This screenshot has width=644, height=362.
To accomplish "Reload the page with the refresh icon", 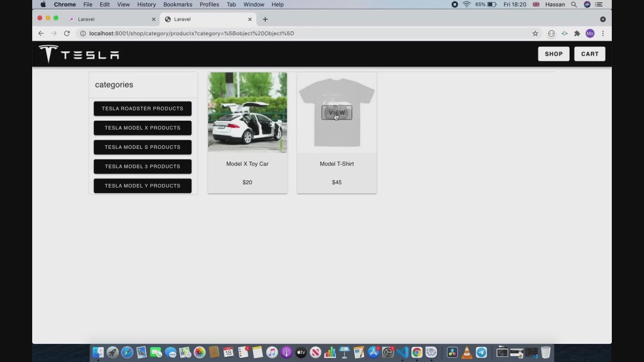I will coord(66,33).
